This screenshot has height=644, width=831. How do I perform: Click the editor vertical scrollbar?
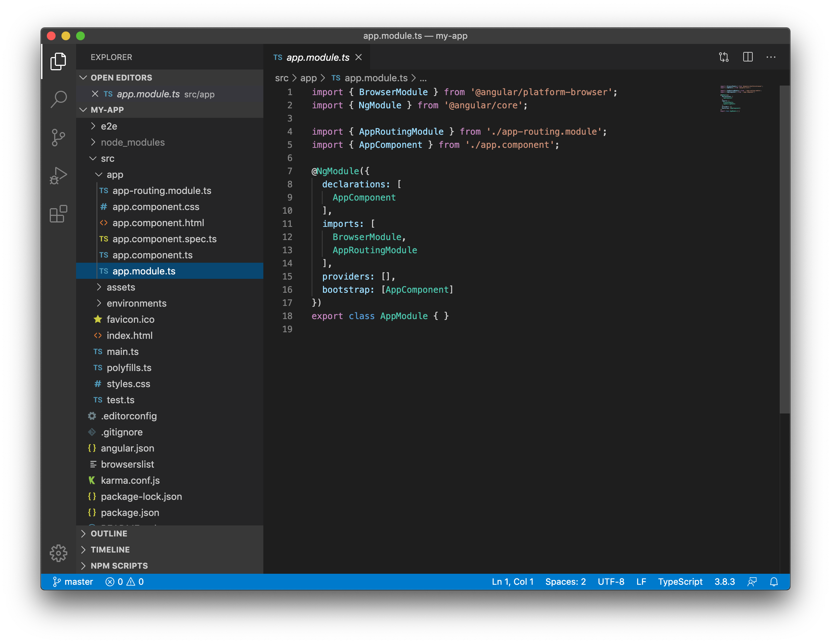point(784,249)
